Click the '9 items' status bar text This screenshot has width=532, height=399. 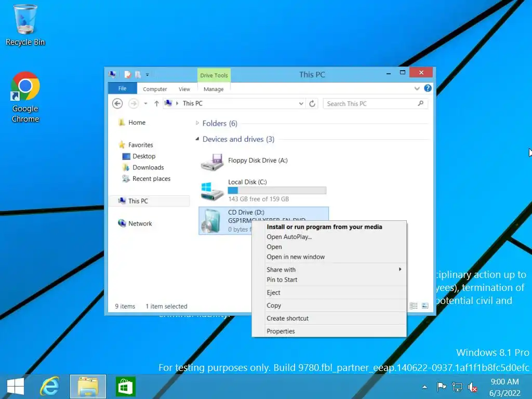(x=125, y=307)
